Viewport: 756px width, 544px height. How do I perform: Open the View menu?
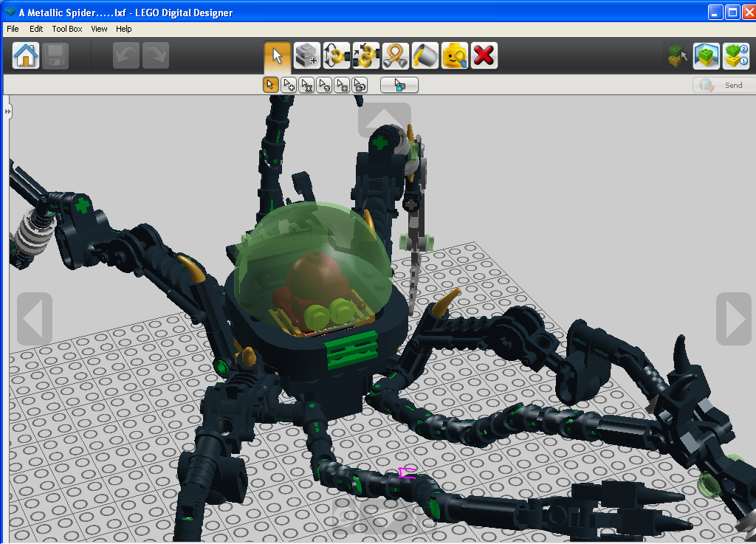point(99,29)
